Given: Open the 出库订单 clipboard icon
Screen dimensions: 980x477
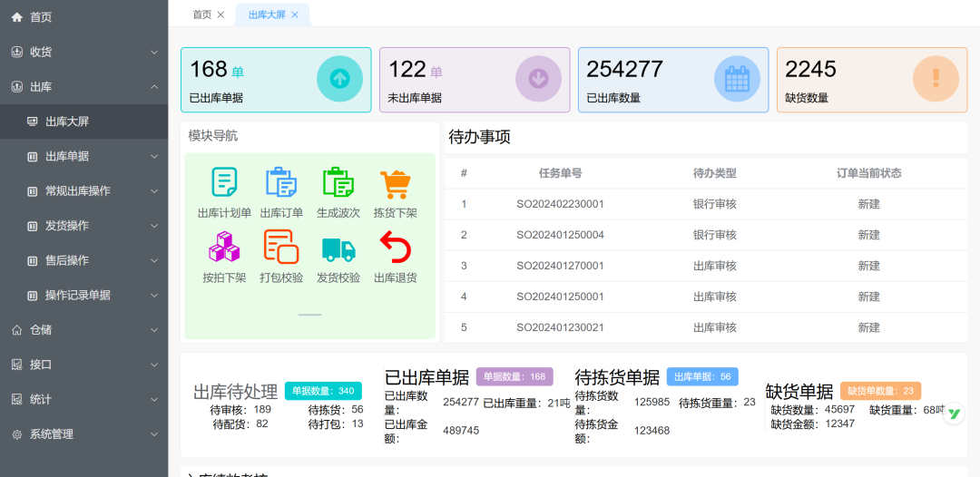Looking at the screenshot, I should pyautogui.click(x=281, y=183).
